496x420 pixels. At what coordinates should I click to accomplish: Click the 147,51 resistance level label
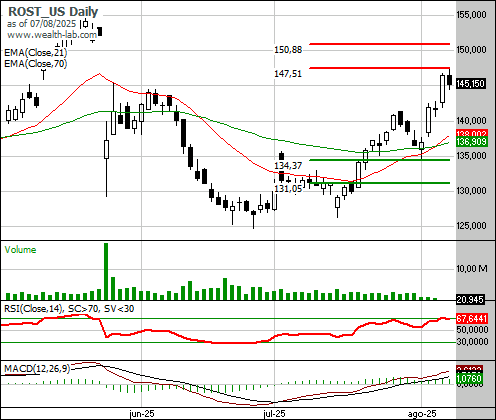pyautogui.click(x=288, y=74)
